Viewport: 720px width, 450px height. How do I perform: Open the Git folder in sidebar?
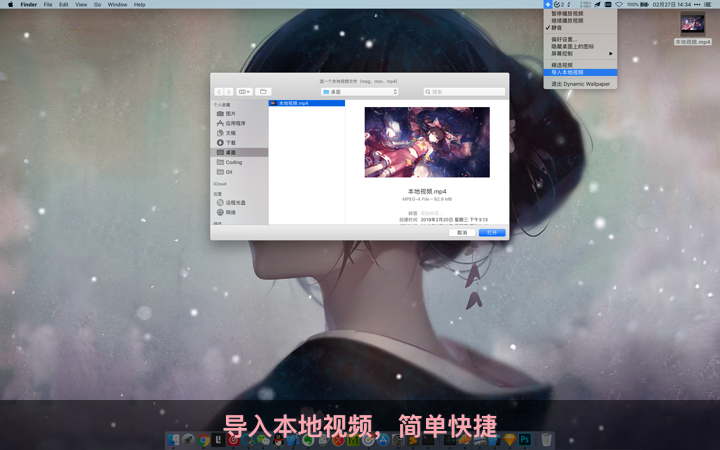click(239, 172)
